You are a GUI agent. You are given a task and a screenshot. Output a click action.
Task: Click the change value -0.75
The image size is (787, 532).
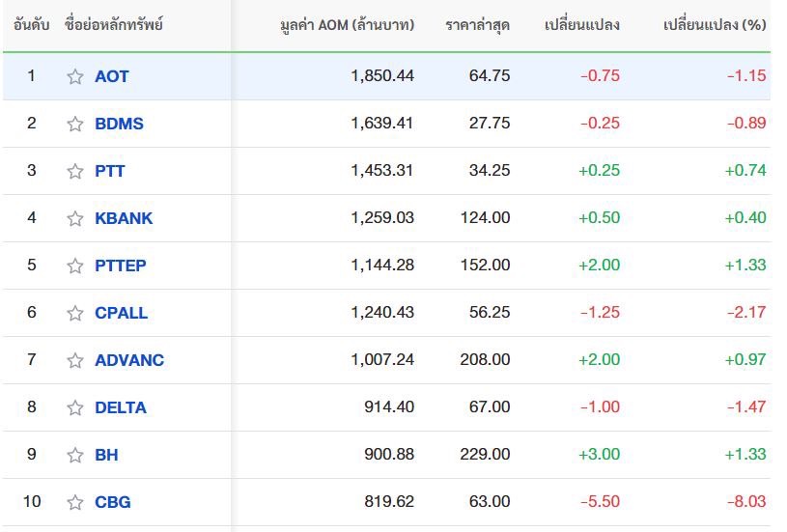click(x=601, y=75)
